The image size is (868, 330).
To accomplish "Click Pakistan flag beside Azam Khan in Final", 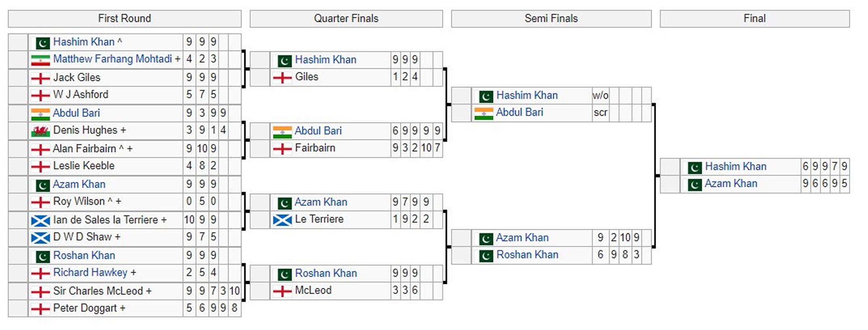I will point(694,184).
